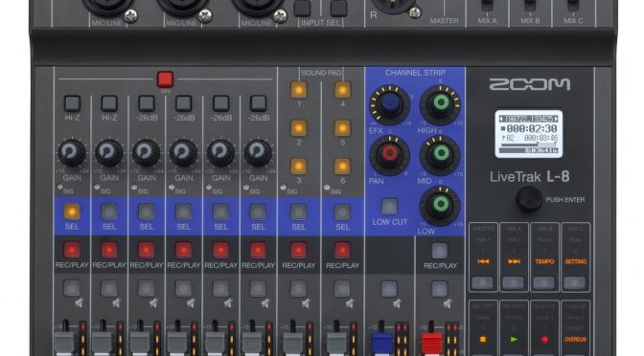
Task: Mute channel three with its mute button
Action: 147,288
